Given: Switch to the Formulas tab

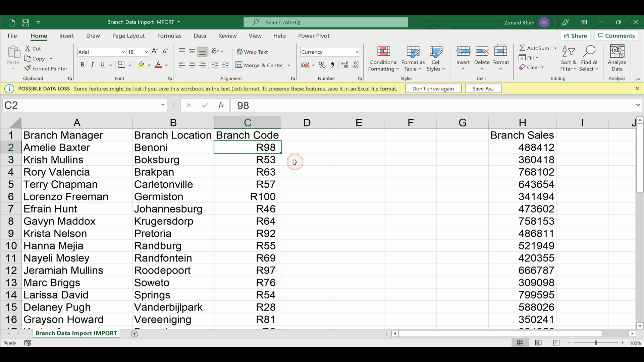Looking at the screenshot, I should (x=169, y=36).
